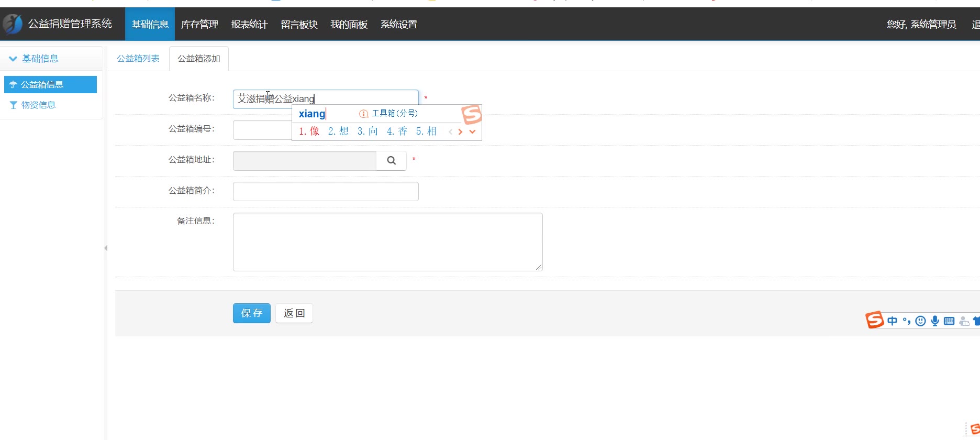
Task: Click the 保存 save button
Action: click(252, 313)
